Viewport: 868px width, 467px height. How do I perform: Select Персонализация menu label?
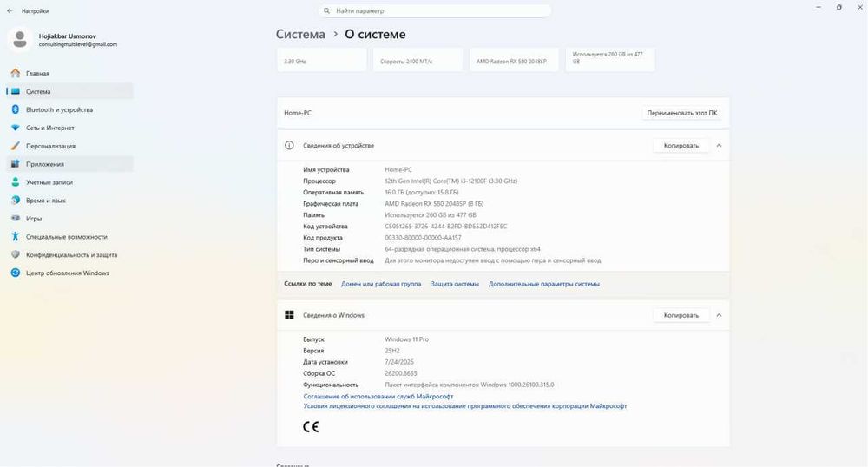click(50, 146)
